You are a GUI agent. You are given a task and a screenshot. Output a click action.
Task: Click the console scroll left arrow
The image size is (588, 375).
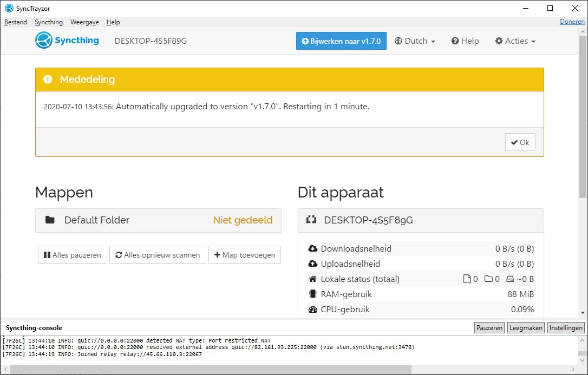(x=5, y=370)
